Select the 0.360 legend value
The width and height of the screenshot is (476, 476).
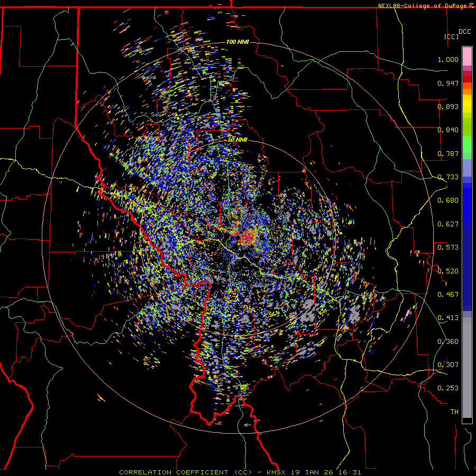coord(448,342)
